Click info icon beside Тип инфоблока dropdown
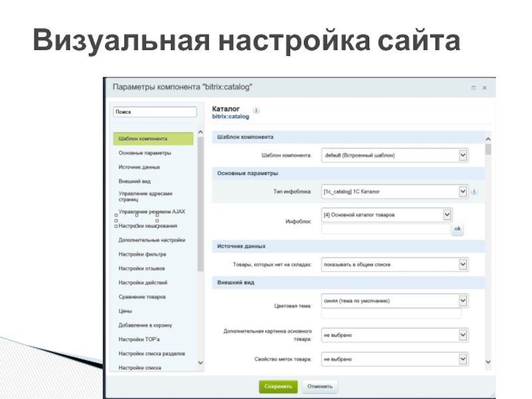The image size is (532, 399). (474, 192)
